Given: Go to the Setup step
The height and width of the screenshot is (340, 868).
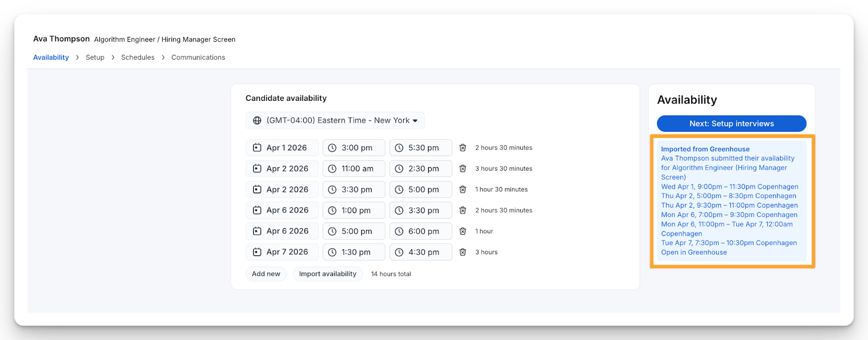Looking at the screenshot, I should (95, 57).
